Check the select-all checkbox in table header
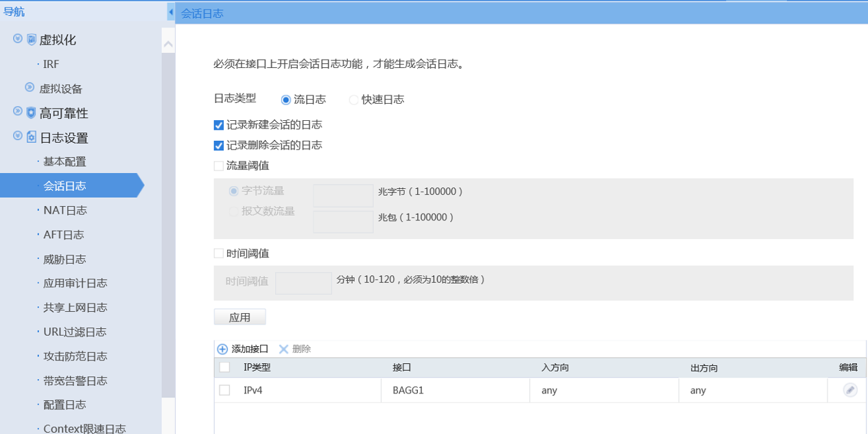 224,367
